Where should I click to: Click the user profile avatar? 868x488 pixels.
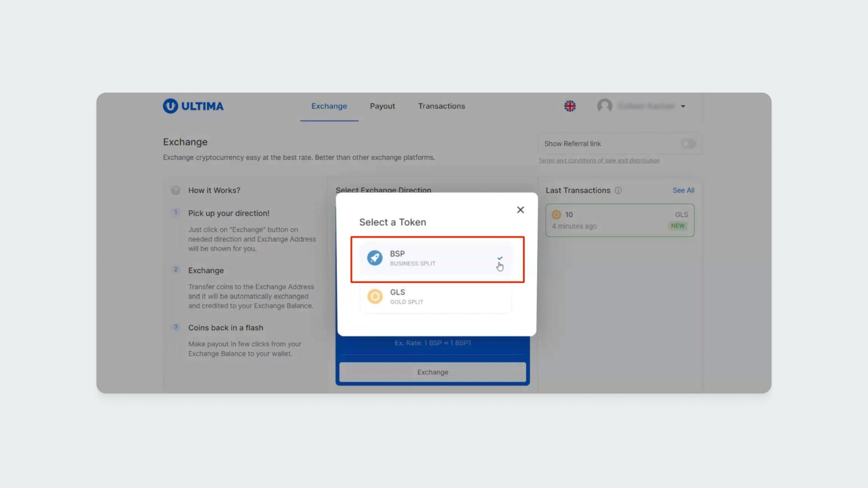604,106
